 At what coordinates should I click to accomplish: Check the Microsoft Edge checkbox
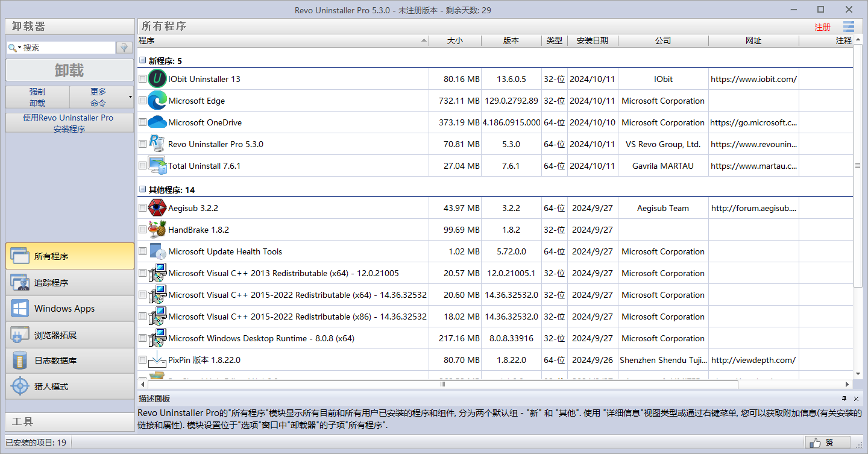pyautogui.click(x=142, y=101)
